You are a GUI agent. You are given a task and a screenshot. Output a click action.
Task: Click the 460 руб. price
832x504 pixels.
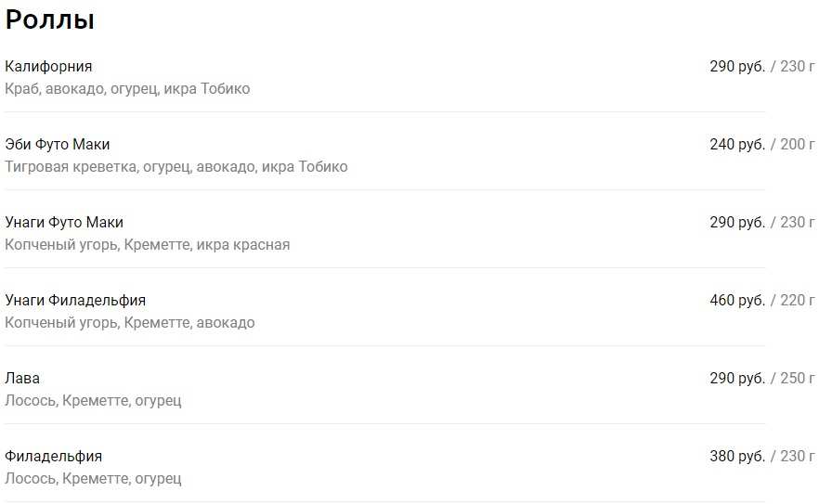pos(737,301)
